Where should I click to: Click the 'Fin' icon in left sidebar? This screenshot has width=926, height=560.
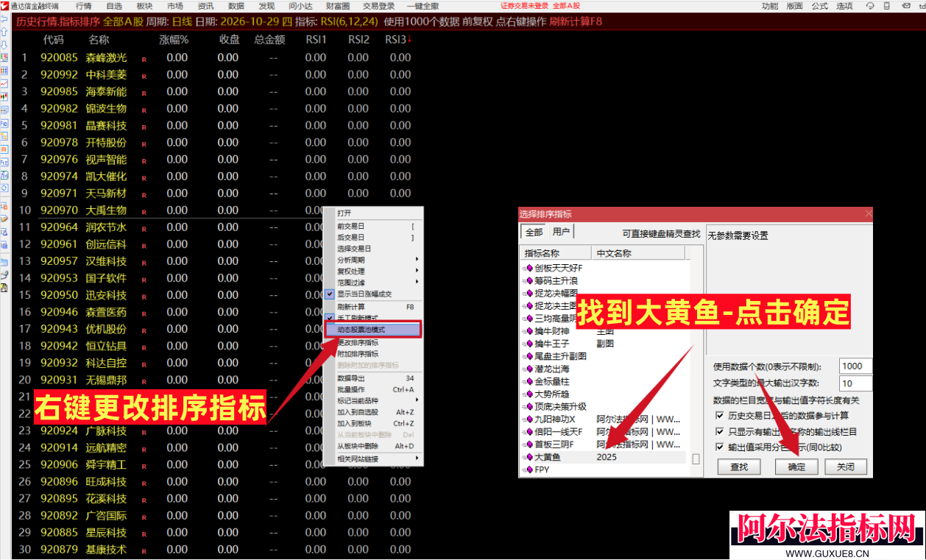[4, 122]
